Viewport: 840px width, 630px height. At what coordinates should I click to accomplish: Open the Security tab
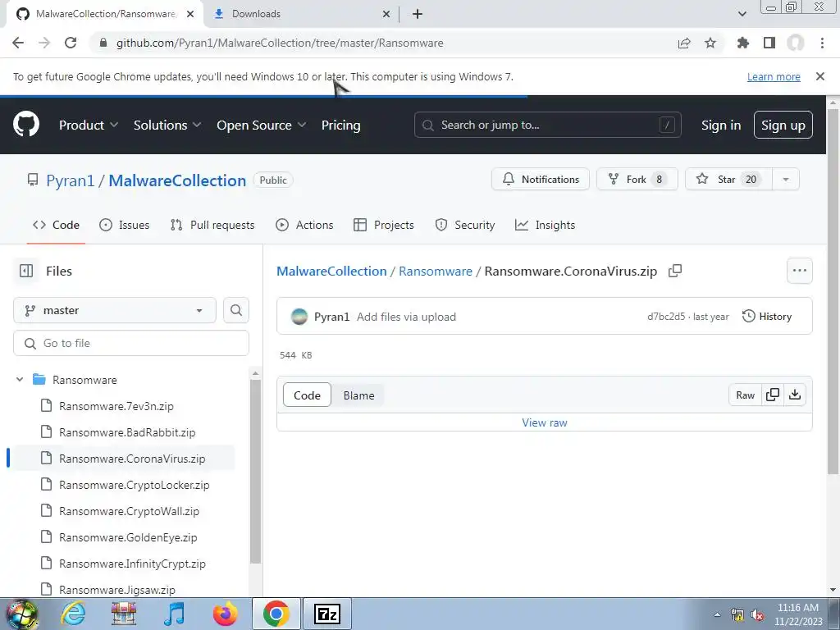point(465,225)
